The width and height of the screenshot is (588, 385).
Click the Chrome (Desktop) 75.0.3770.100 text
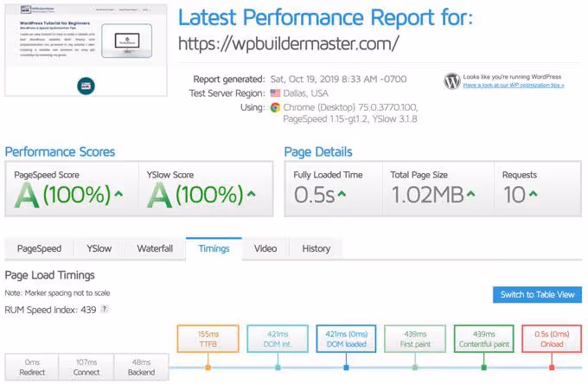(350, 107)
